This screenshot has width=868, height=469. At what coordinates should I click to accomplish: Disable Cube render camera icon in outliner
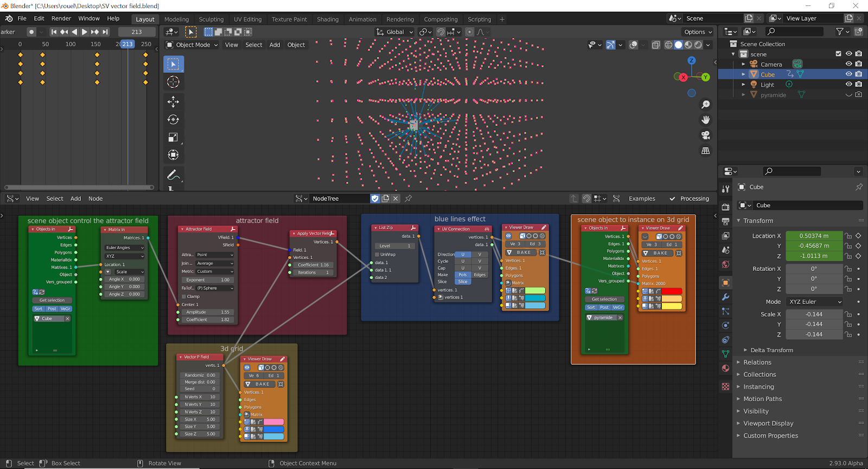[x=859, y=74]
